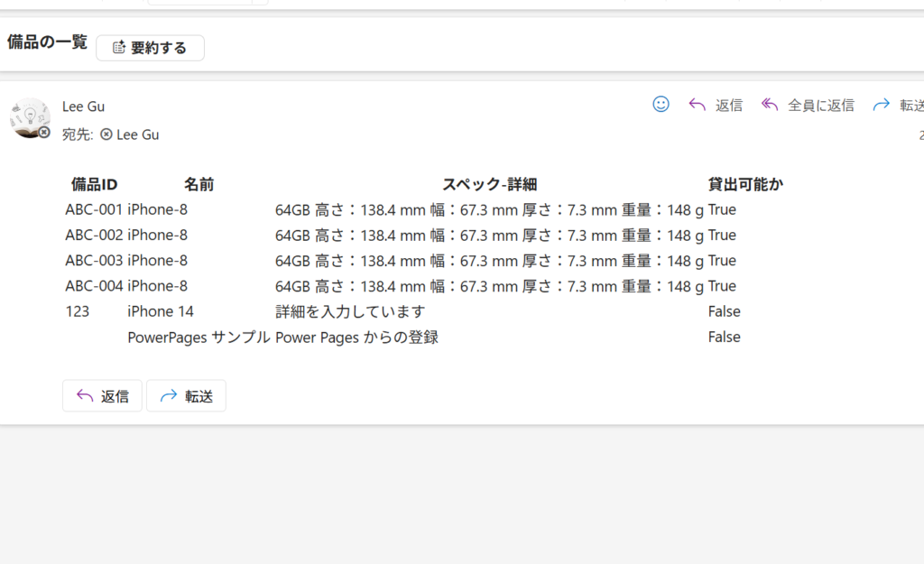The image size is (924, 564).
Task: Click the ABC-001 equipment ID cell
Action: (93, 209)
